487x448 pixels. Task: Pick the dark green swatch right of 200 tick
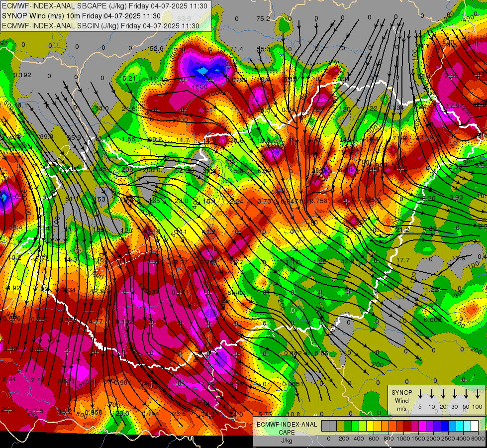(348, 426)
